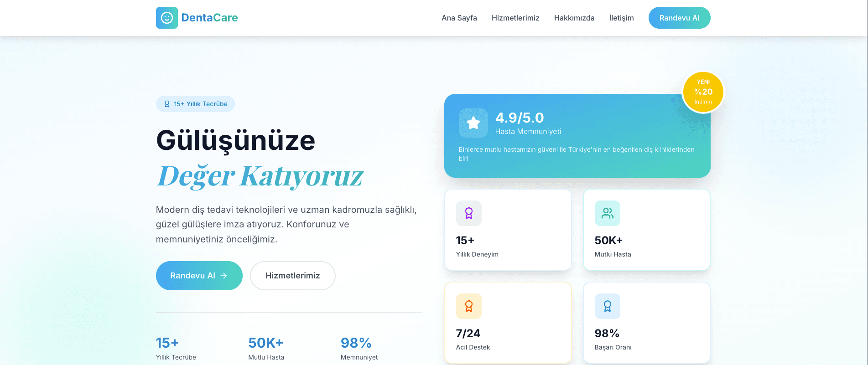Screen dimensions: 868x365
Task: Open the Ana Sayfa menu item
Action: [x=459, y=18]
